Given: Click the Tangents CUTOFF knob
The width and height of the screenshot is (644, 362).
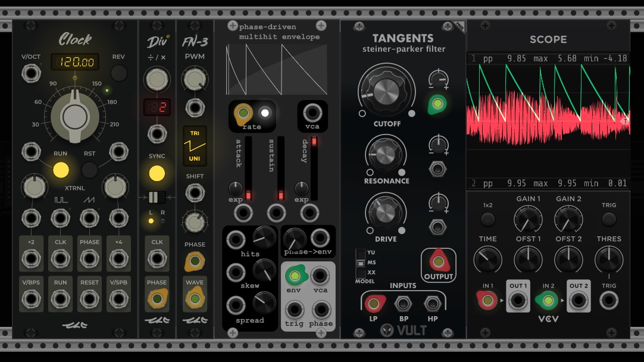Looking at the screenshot, I should click(386, 91).
